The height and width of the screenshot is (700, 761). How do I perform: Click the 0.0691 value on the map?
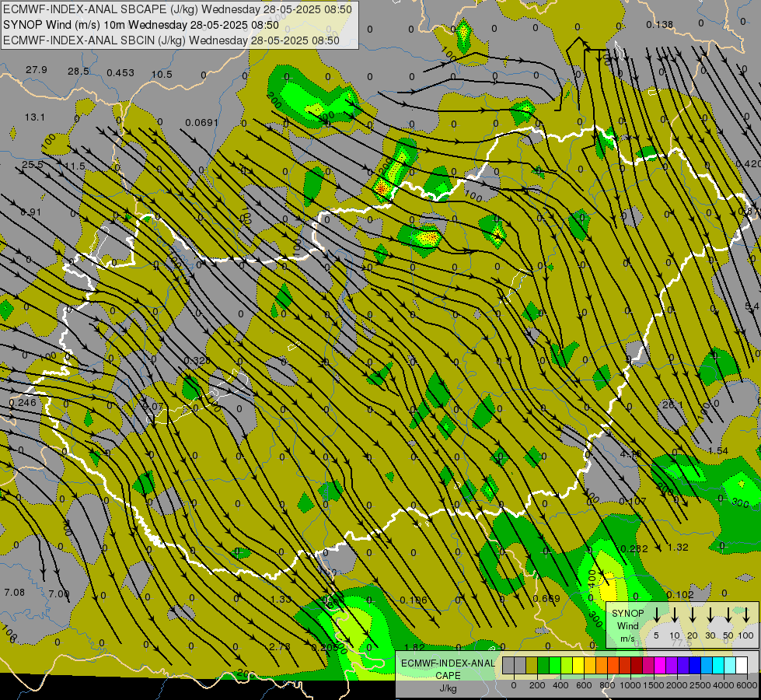click(x=202, y=123)
